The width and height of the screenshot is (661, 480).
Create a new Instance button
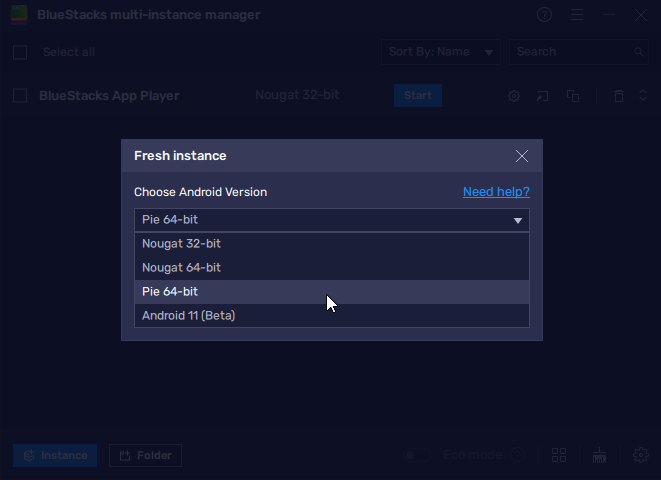[x=55, y=455]
